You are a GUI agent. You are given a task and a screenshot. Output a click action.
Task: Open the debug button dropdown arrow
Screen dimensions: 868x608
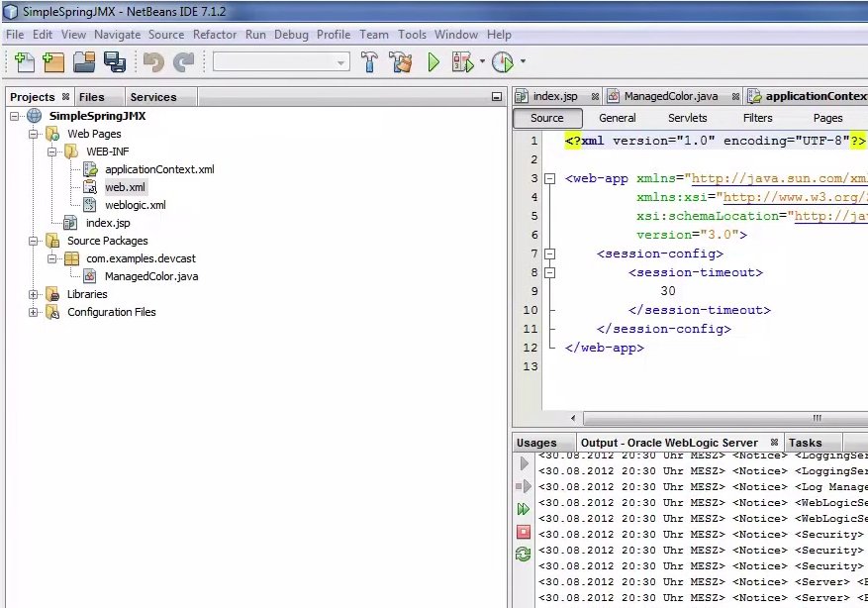(x=482, y=61)
